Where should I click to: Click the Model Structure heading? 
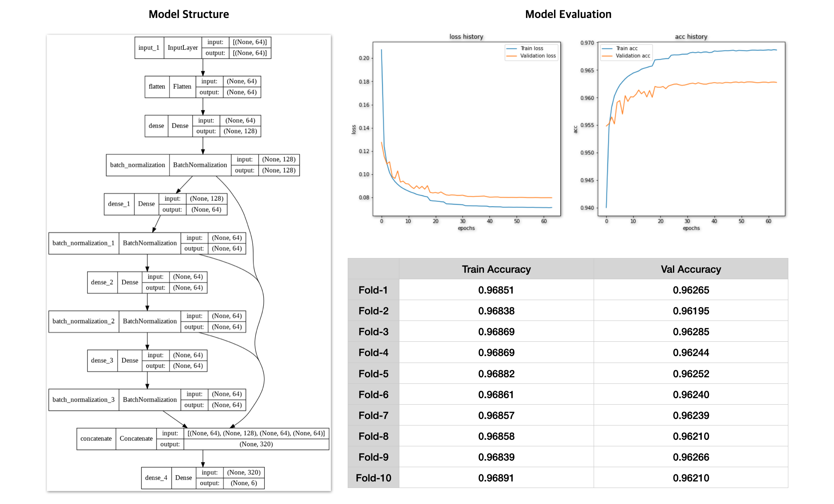(189, 14)
